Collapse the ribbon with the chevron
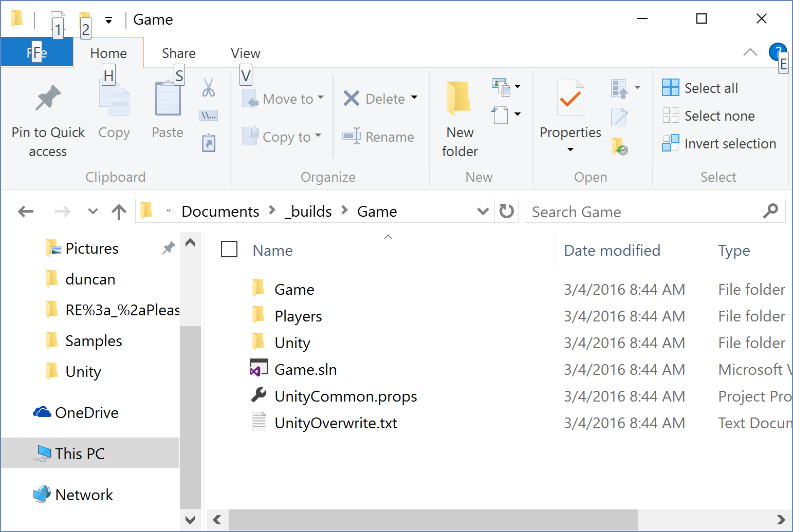 pyautogui.click(x=750, y=52)
